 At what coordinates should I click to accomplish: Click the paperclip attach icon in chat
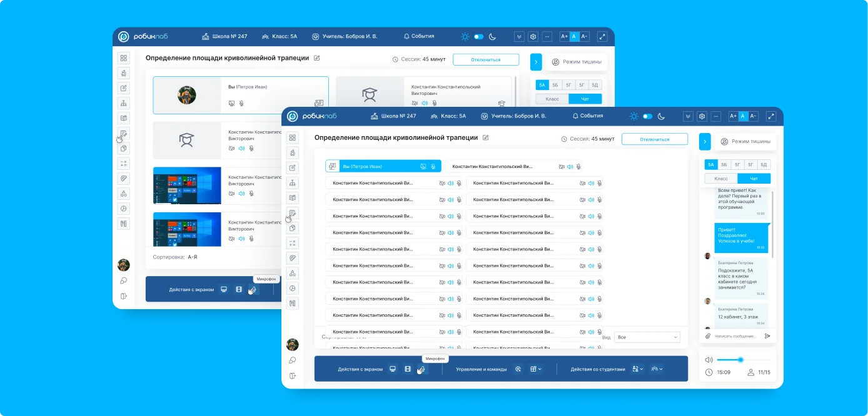coord(708,336)
